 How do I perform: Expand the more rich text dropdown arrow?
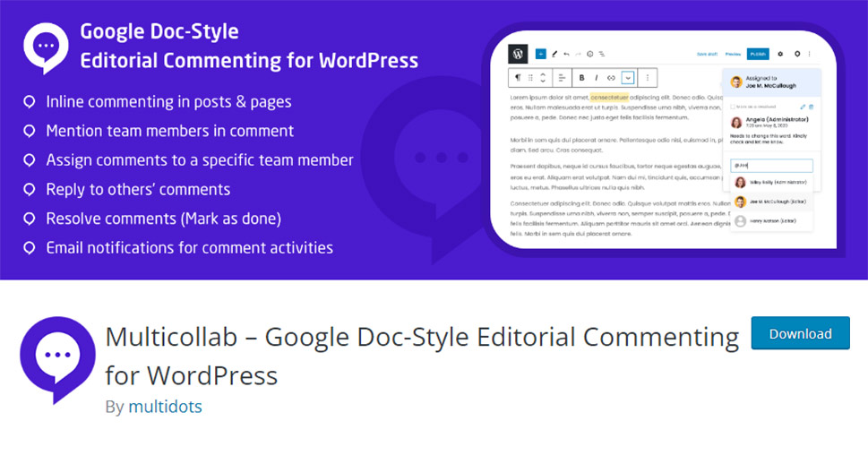pyautogui.click(x=628, y=78)
